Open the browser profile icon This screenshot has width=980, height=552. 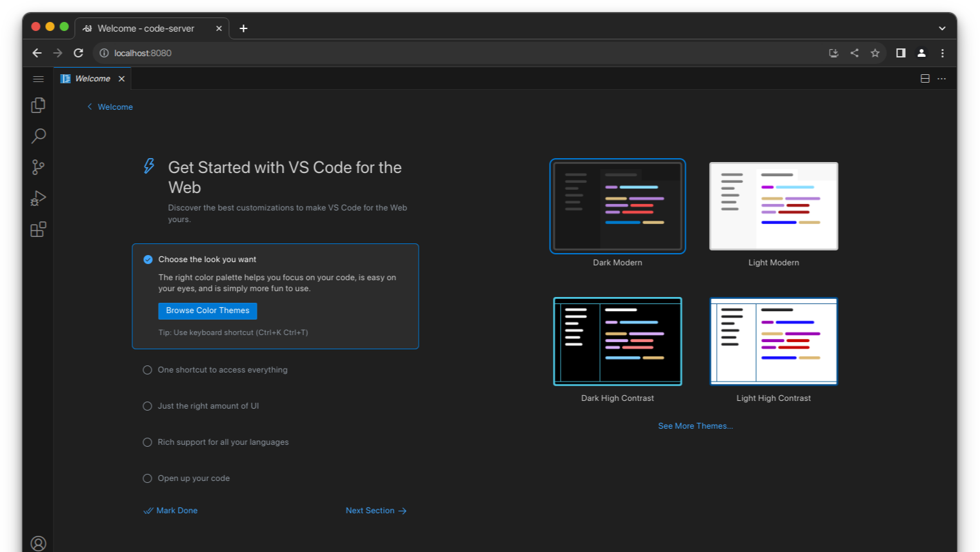point(921,53)
